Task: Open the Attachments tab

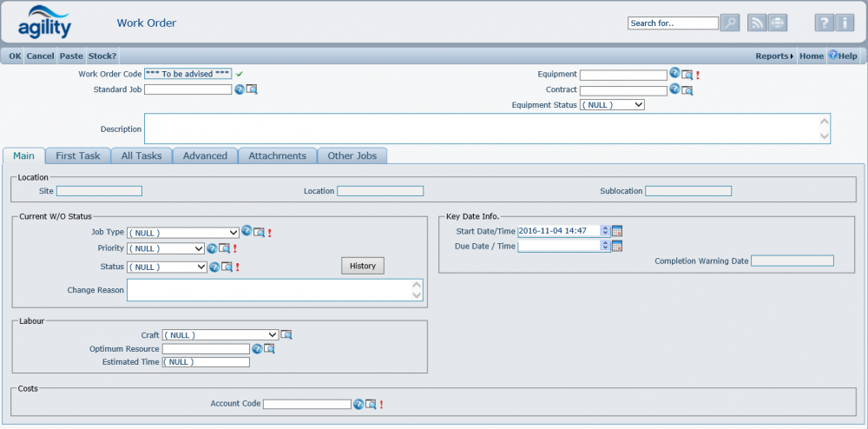Action: tap(277, 156)
